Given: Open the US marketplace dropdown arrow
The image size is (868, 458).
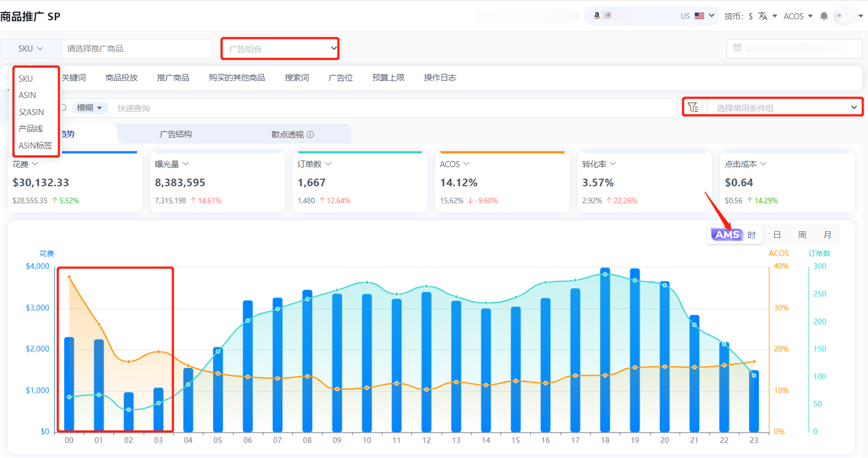Looking at the screenshot, I should click(x=711, y=15).
